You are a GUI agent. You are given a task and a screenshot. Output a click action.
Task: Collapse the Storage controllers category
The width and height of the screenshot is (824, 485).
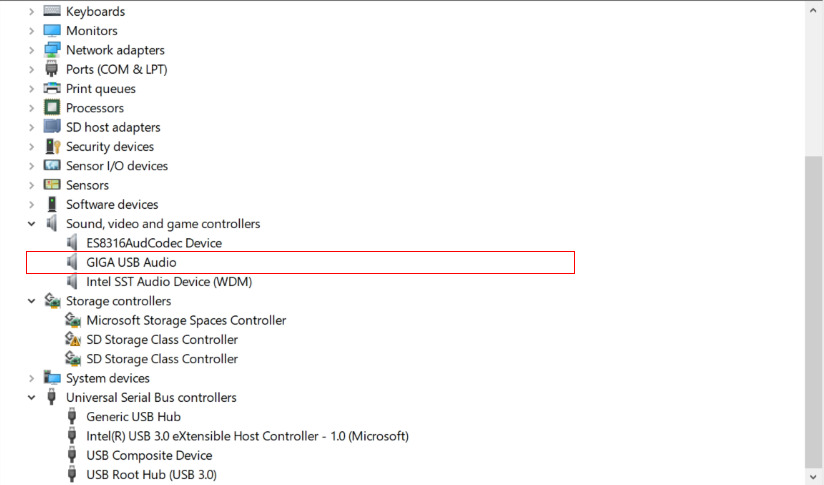click(31, 301)
